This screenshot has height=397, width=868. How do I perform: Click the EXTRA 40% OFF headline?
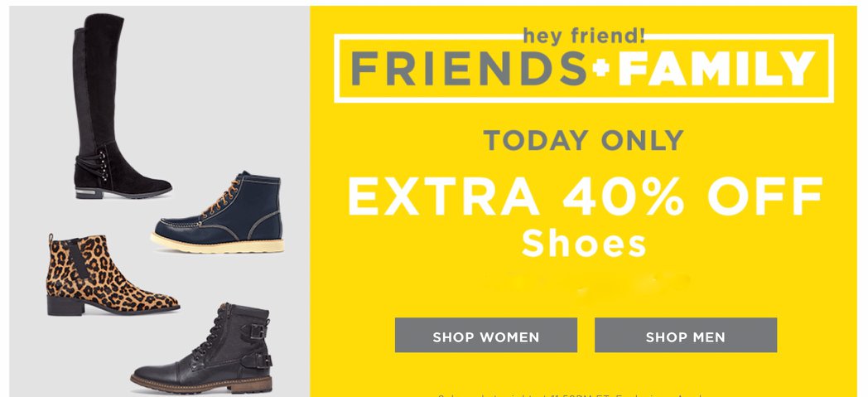pos(585,197)
